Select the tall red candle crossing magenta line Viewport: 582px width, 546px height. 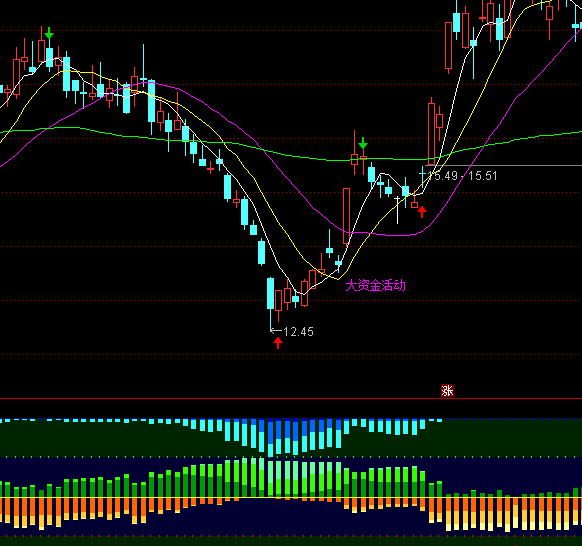point(346,216)
